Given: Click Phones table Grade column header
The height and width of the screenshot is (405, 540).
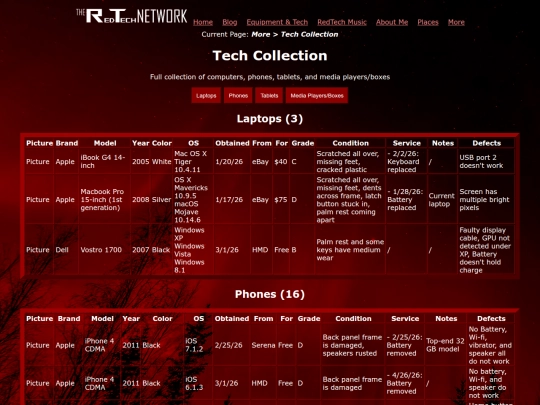Looking at the screenshot, I should [309, 319].
